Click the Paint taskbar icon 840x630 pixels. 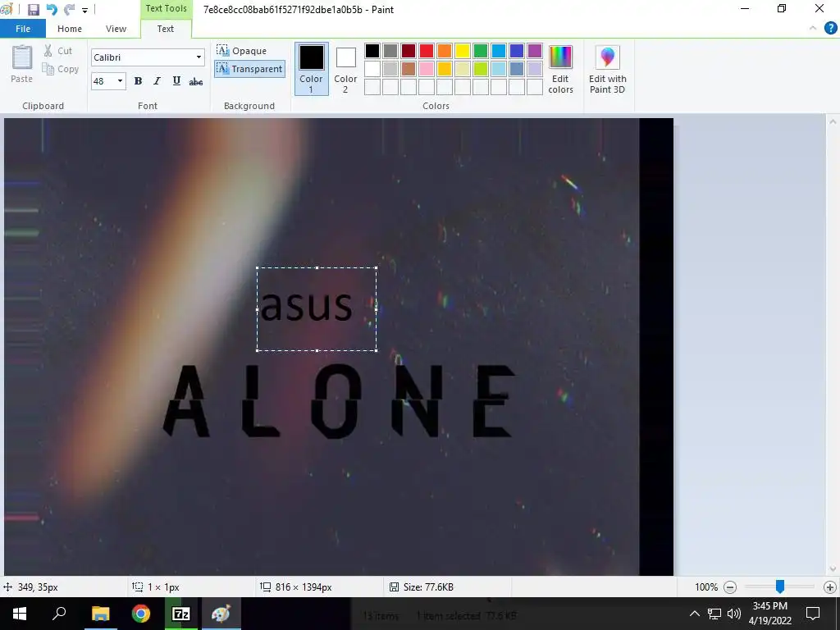(x=221, y=614)
